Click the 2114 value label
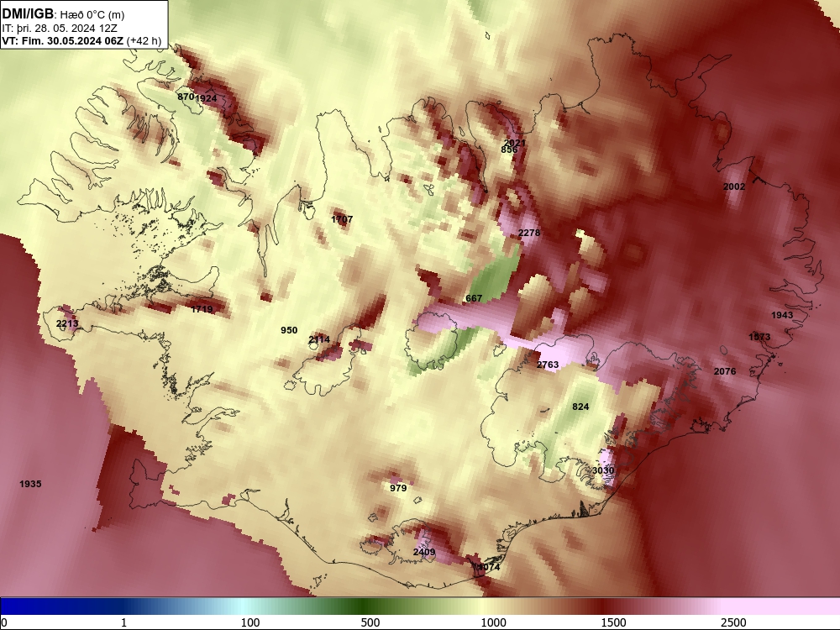The image size is (840, 630). coord(318,339)
